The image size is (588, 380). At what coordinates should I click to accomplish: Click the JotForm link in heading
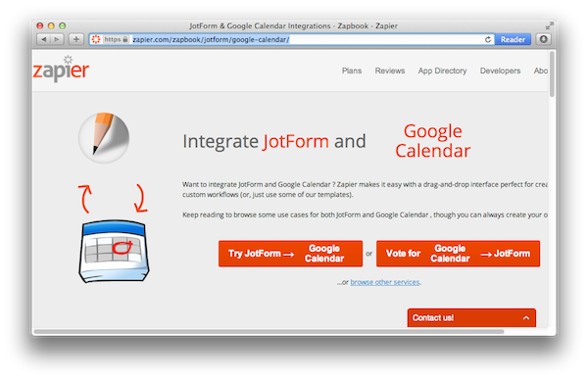pos(296,142)
